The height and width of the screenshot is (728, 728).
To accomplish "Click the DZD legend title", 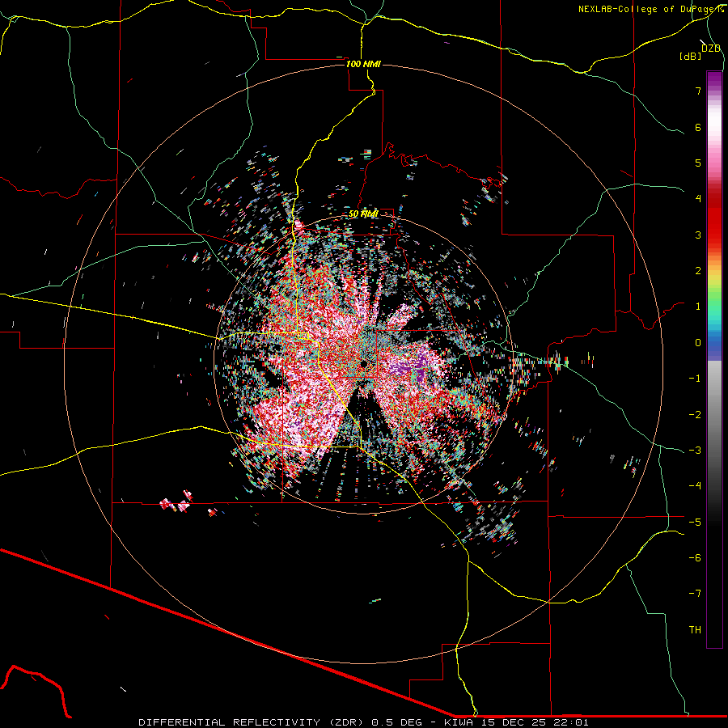I will coord(711,49).
